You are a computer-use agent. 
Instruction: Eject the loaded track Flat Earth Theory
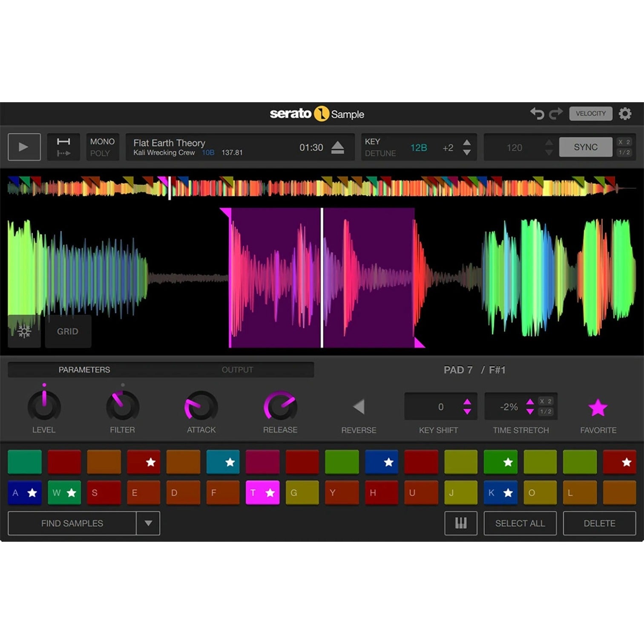tap(338, 147)
